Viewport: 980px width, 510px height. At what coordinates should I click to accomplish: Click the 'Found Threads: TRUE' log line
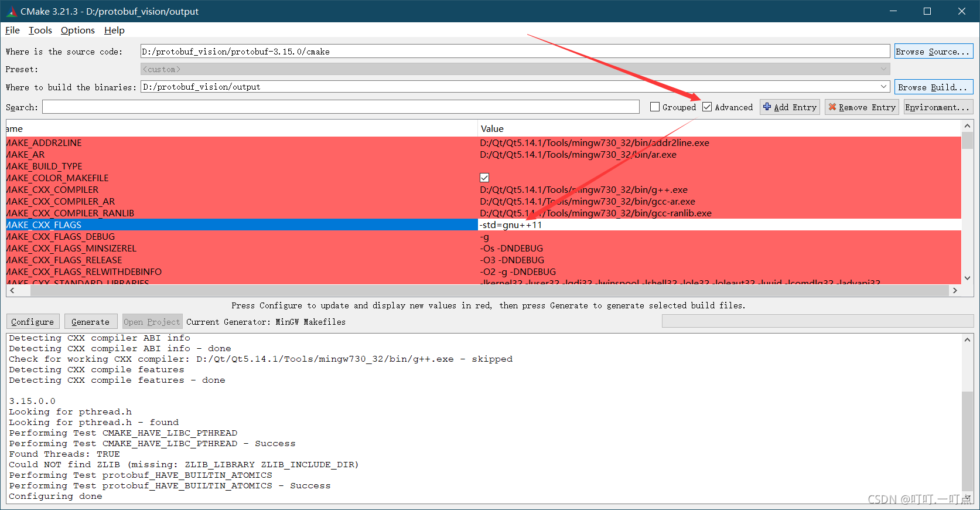(x=64, y=454)
